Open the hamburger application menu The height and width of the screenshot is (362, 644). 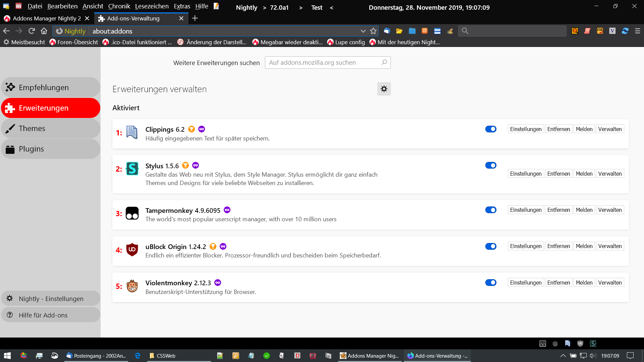(637, 31)
